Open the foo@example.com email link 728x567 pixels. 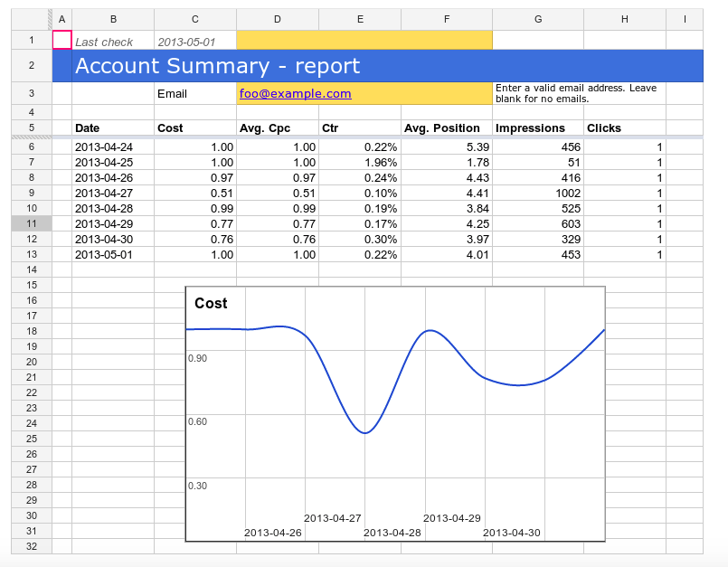point(295,93)
